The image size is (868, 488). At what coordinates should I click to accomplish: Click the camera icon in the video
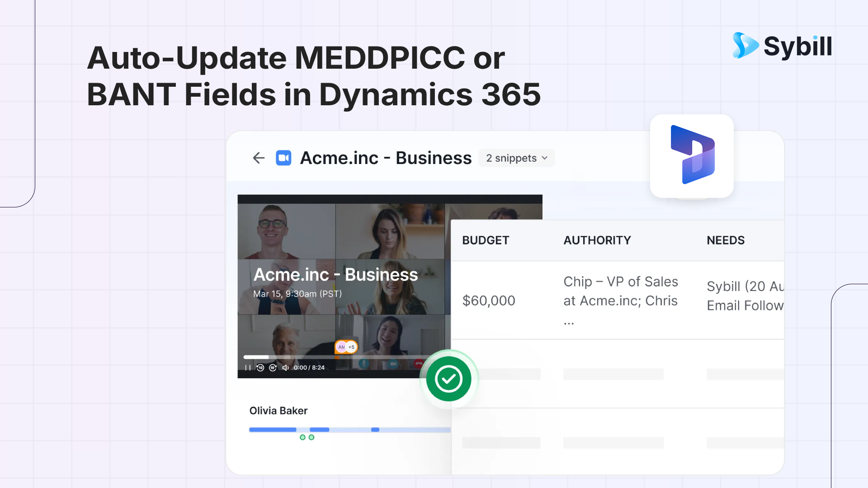point(393,363)
